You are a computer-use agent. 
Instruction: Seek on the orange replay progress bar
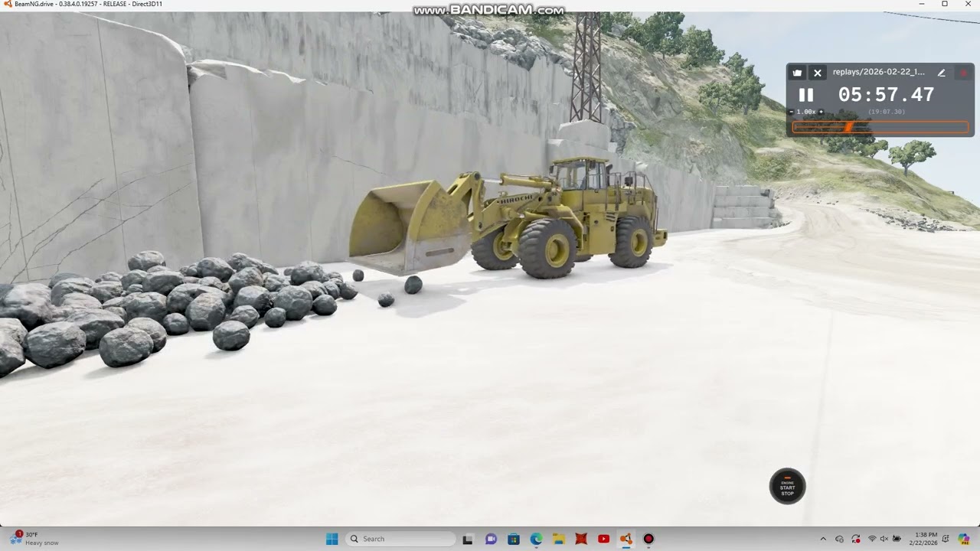pyautogui.click(x=880, y=128)
